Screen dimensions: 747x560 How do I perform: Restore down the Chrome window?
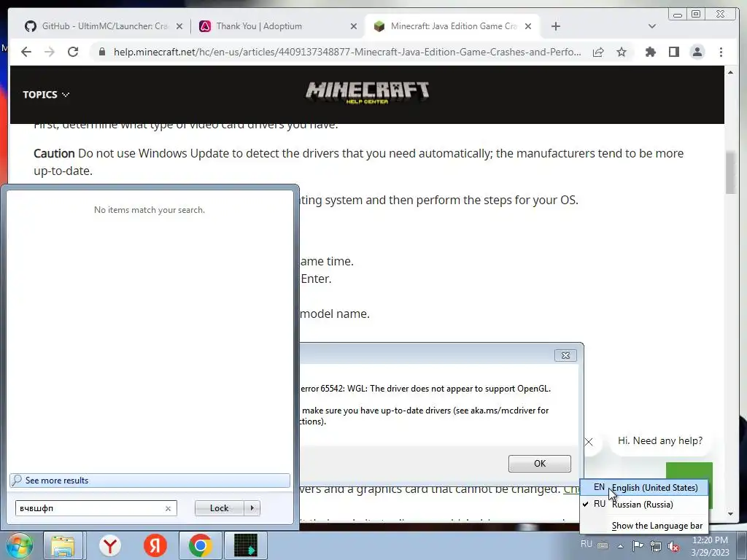click(x=696, y=15)
